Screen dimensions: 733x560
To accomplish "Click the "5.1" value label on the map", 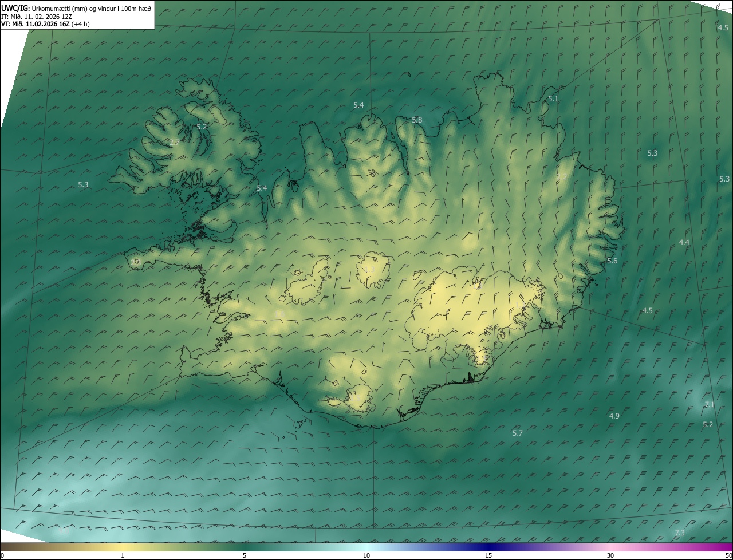I will tap(553, 99).
